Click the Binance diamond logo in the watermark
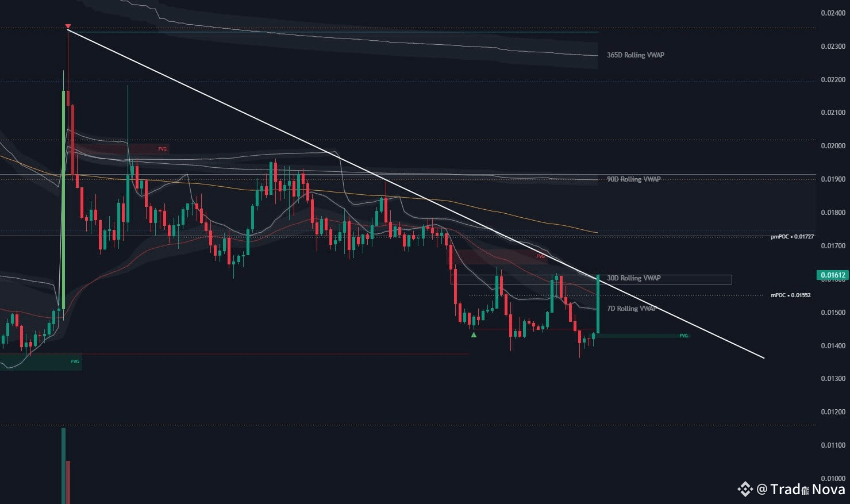The width and height of the screenshot is (850, 504). pyautogui.click(x=745, y=489)
